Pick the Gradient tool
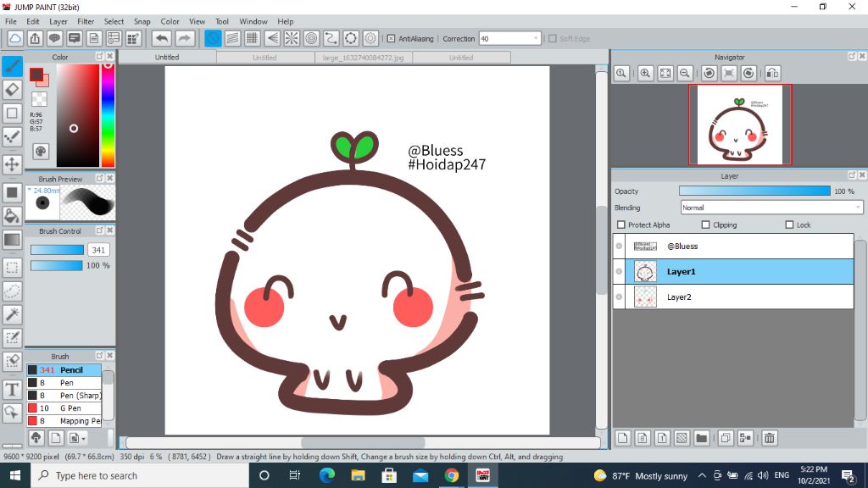The height and width of the screenshot is (488, 868). [x=12, y=240]
